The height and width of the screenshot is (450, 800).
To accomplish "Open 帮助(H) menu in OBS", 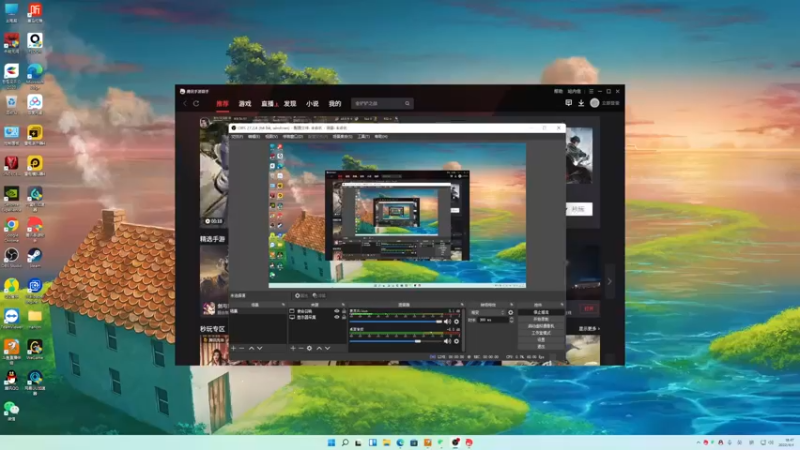I will [381, 136].
